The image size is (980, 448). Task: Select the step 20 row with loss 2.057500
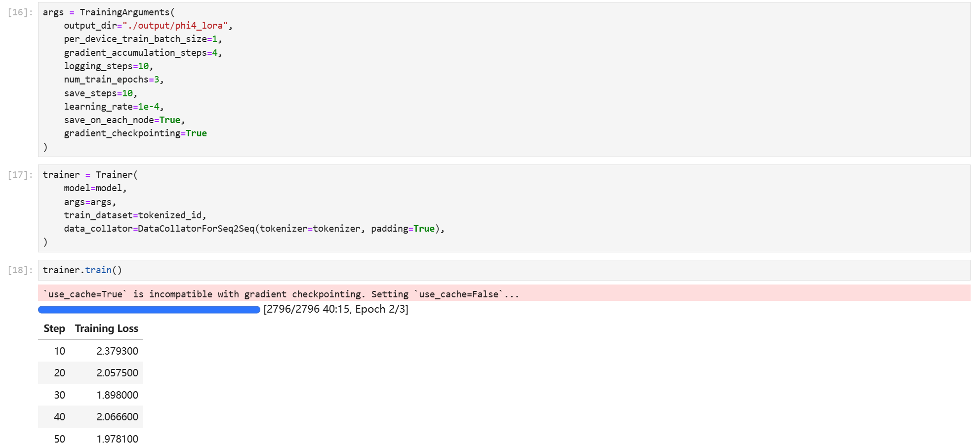(90, 373)
